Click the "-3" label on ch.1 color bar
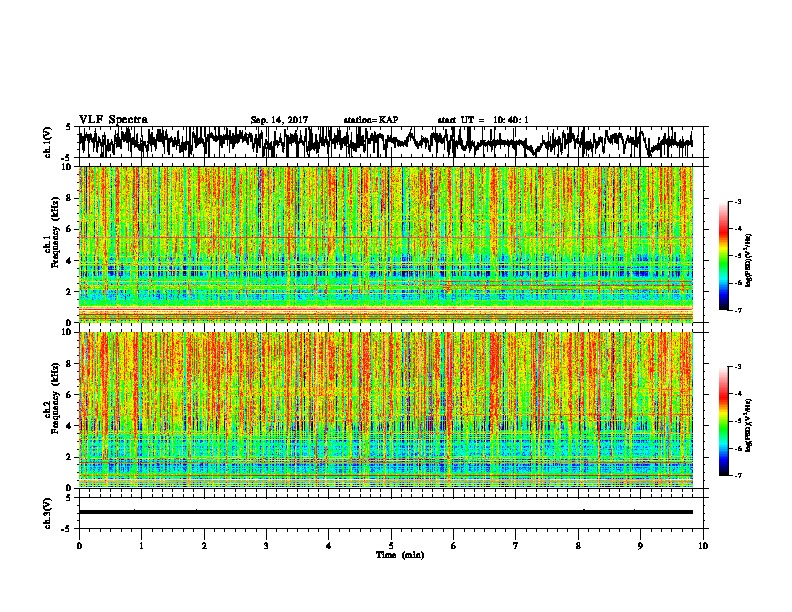 coord(738,202)
